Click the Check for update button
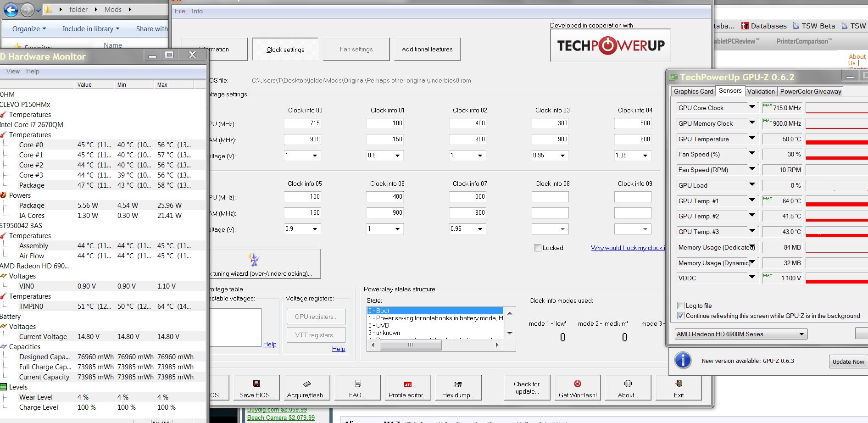Viewport: 868px width, 423px height. click(x=527, y=388)
